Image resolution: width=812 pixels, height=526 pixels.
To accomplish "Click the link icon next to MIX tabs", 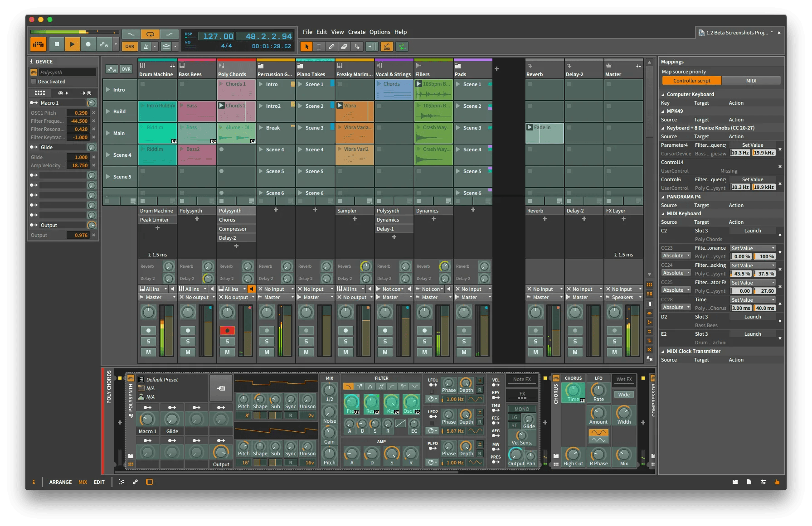I will [135, 482].
